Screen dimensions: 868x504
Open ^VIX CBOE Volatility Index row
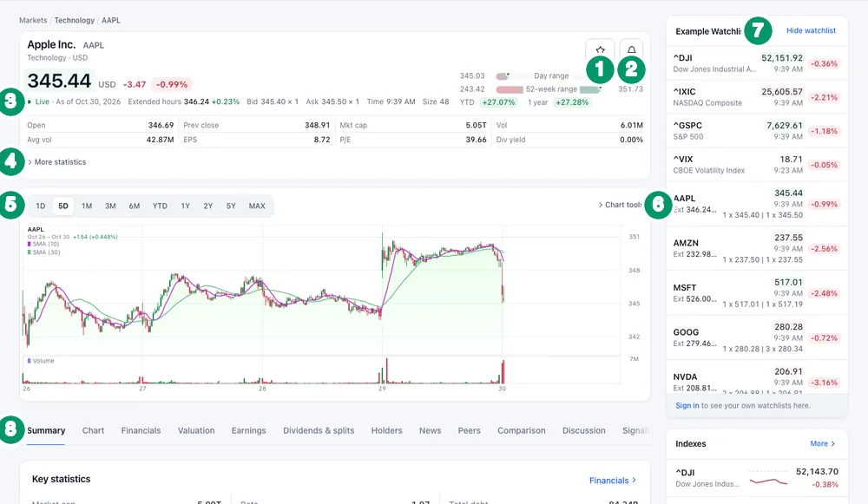(757, 164)
